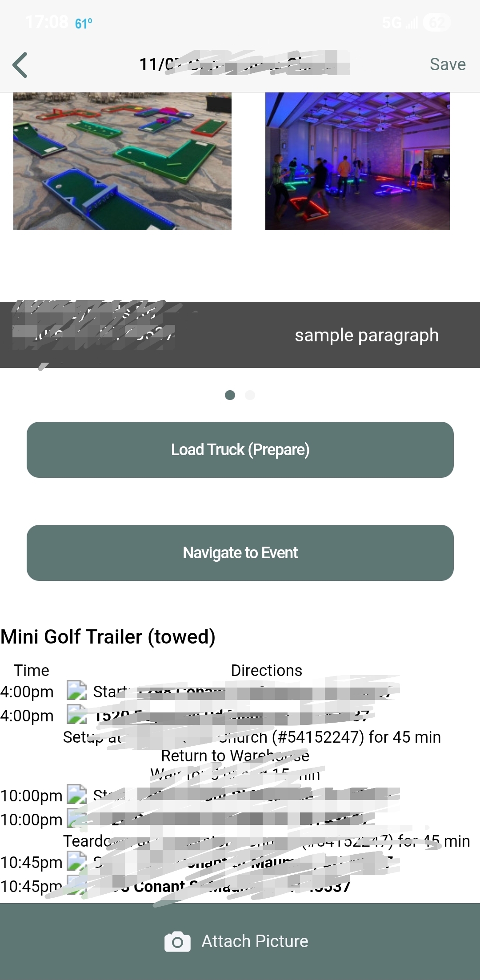Screen dimensions: 480x980
Task: Tap the map icon on the first 10:45pm row
Action: pos(76,861)
